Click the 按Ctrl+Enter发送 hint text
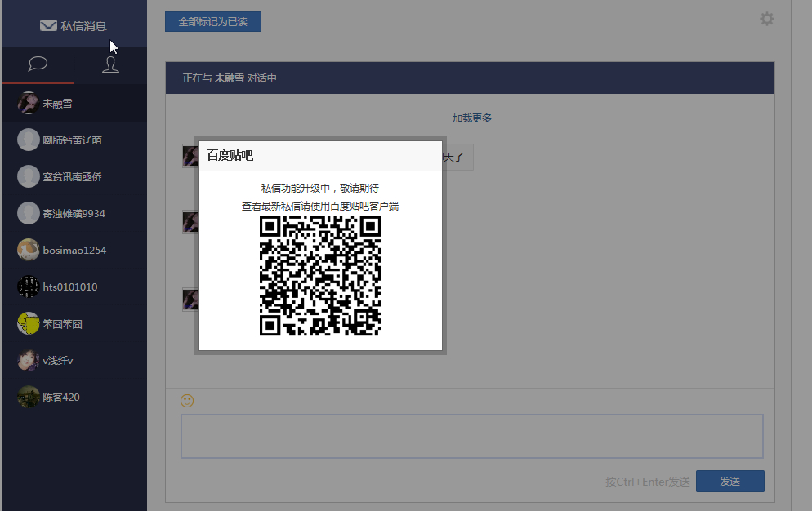 (x=647, y=482)
